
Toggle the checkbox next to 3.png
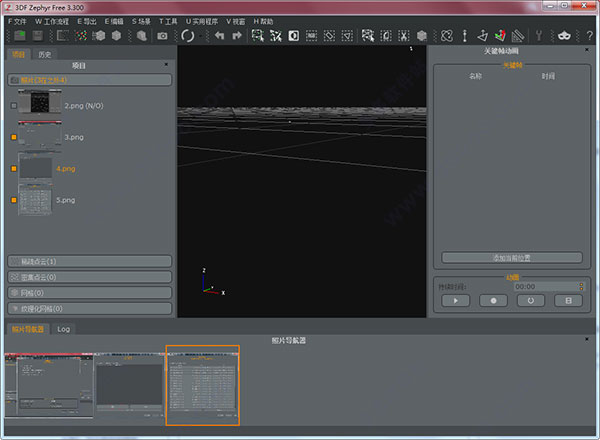coord(14,137)
